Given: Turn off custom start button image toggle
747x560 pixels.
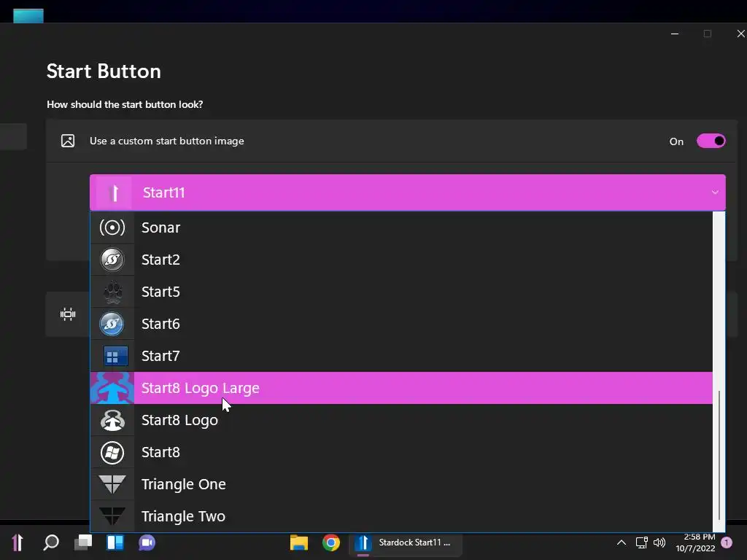Looking at the screenshot, I should 711,141.
